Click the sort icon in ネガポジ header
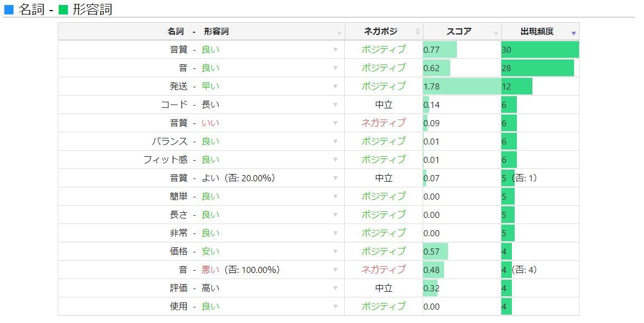 tap(417, 32)
